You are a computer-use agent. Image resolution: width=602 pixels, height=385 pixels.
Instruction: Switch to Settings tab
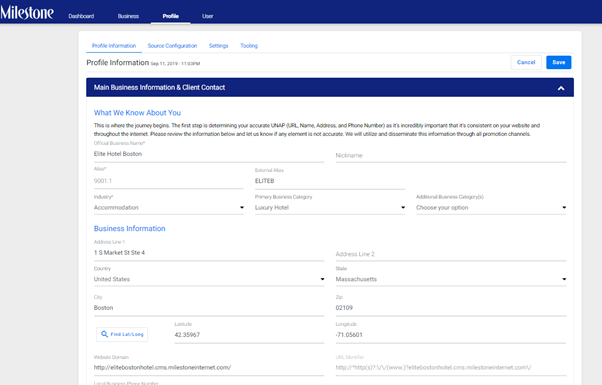coord(218,46)
